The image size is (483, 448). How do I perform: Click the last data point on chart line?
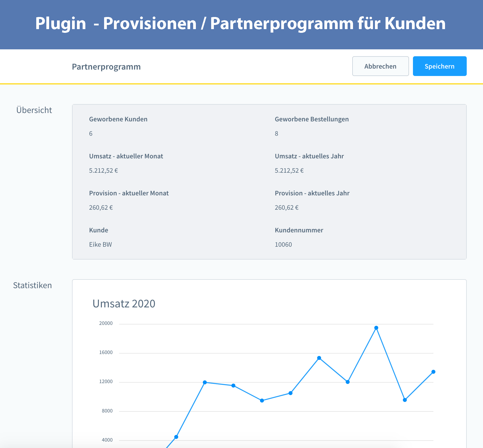coord(433,372)
